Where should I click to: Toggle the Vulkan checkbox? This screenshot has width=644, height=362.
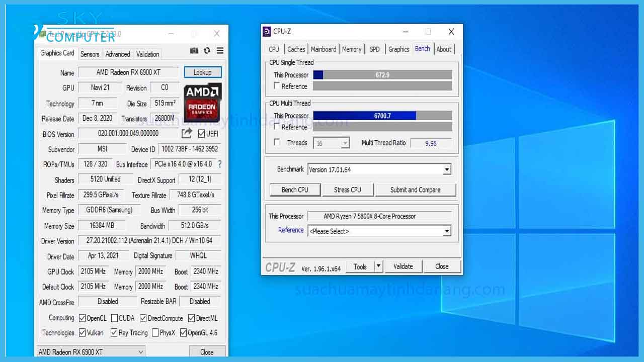click(82, 332)
